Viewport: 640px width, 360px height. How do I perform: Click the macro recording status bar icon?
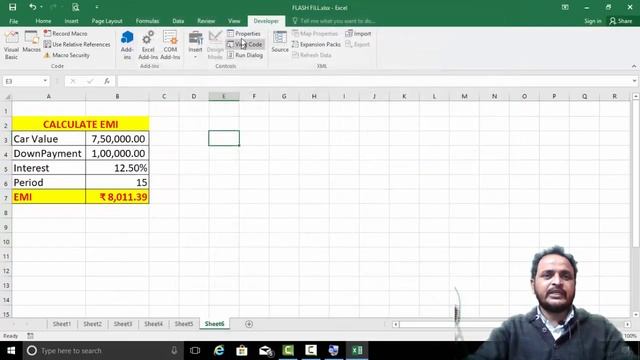(x=30, y=336)
